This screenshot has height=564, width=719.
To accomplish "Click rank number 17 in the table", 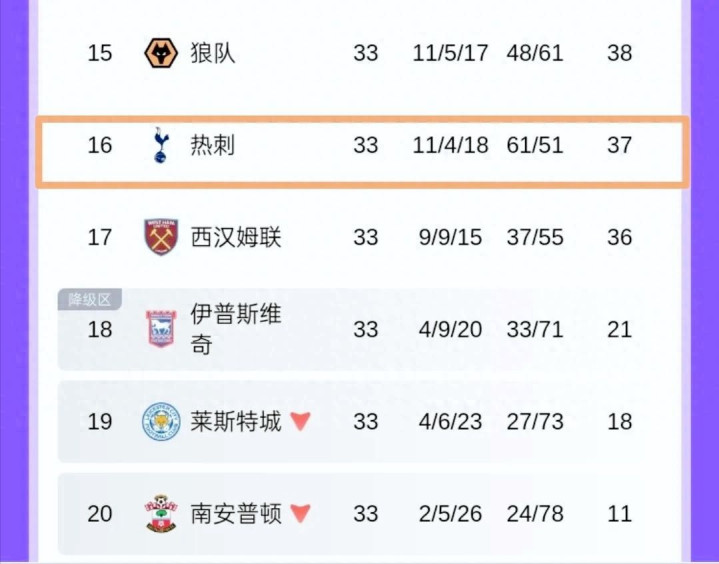I will coord(100,237).
